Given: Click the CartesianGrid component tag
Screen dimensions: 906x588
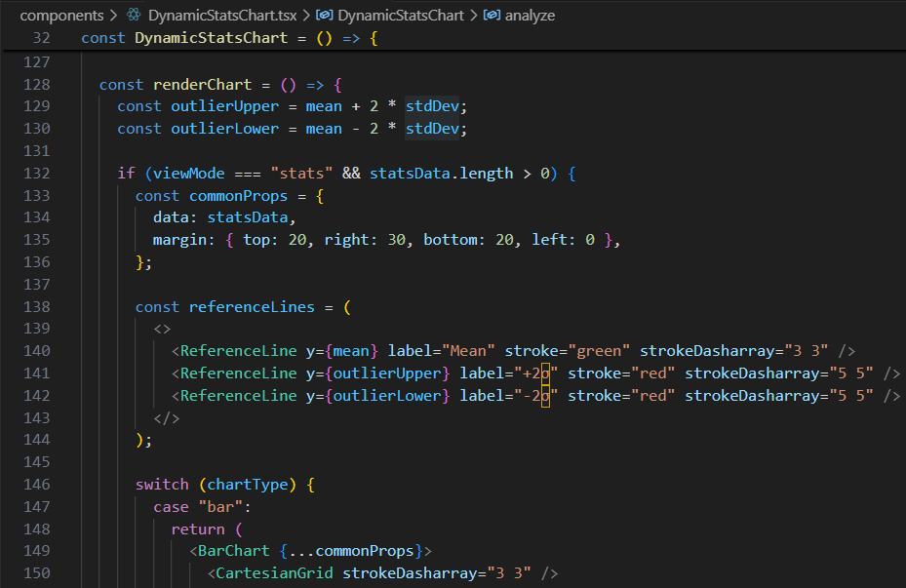Looking at the screenshot, I should [x=274, y=573].
